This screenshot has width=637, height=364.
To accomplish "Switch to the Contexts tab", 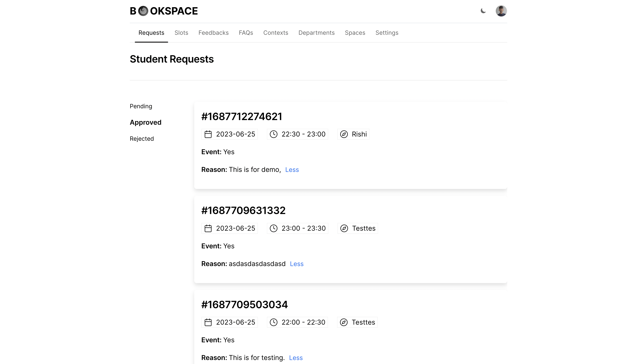I will tap(276, 33).
